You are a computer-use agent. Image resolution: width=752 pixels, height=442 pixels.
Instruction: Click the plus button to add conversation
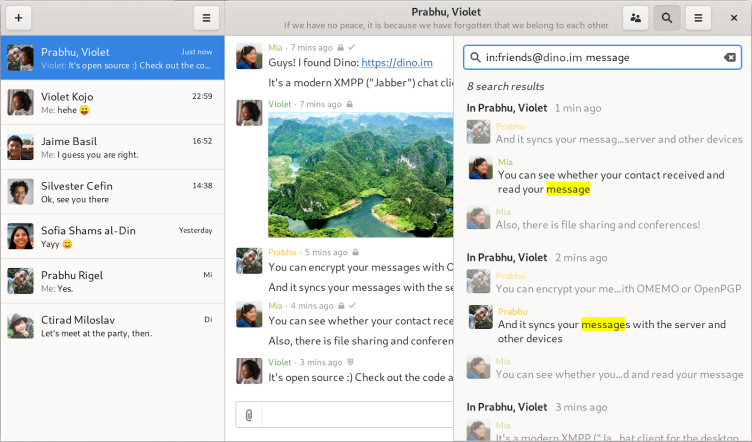coord(19,18)
